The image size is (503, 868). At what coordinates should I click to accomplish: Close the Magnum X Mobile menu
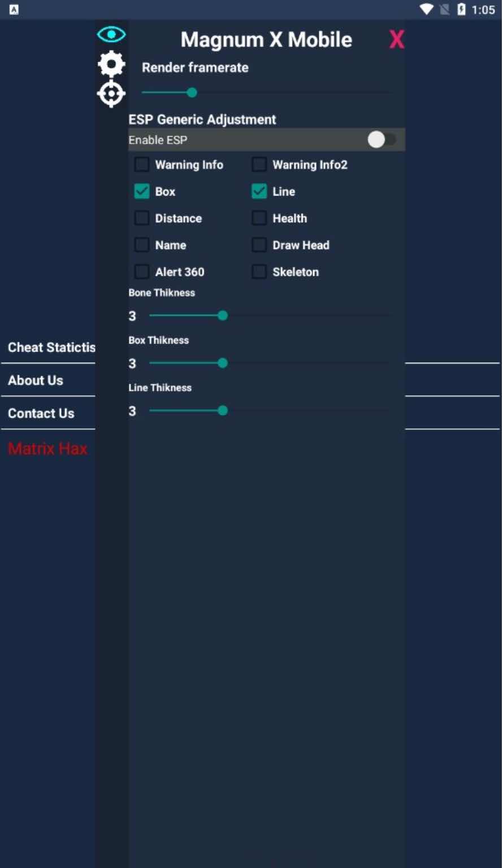click(x=397, y=40)
